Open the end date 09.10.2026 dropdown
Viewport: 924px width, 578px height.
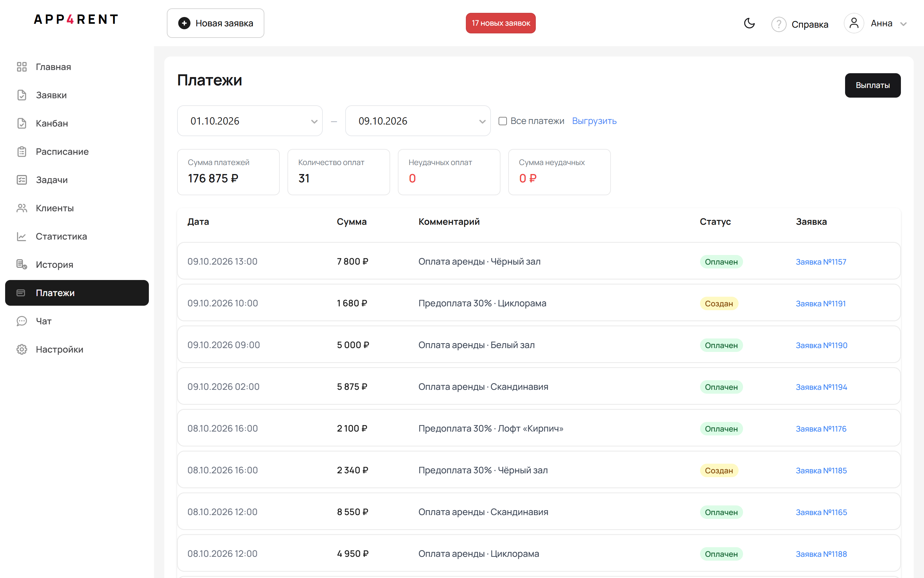point(418,121)
